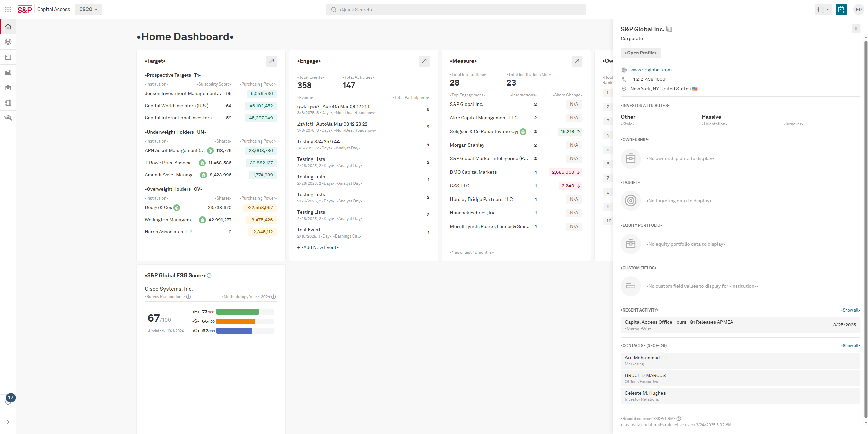Open the address book sidebar icon

coord(8,103)
